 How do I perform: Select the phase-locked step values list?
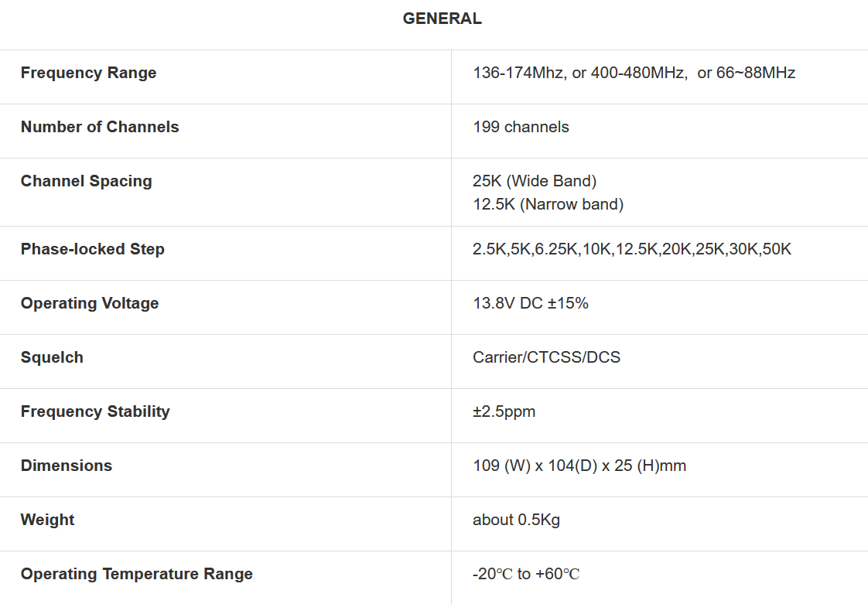tap(632, 249)
